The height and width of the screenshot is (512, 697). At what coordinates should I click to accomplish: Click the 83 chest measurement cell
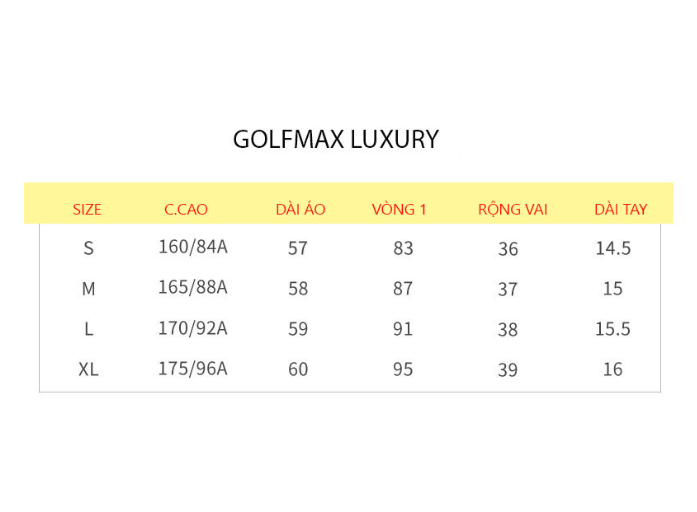[403, 248]
